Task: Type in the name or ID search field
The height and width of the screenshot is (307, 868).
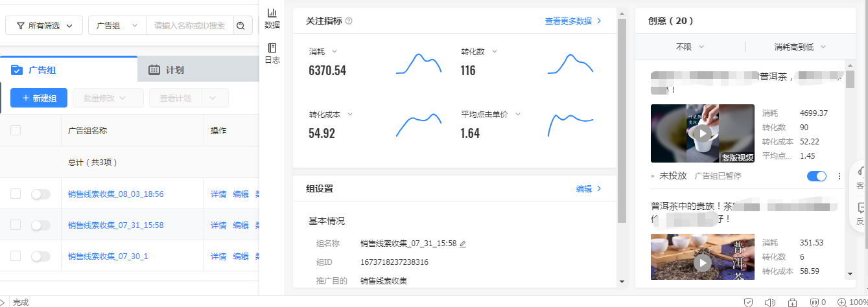Action: pyautogui.click(x=189, y=26)
